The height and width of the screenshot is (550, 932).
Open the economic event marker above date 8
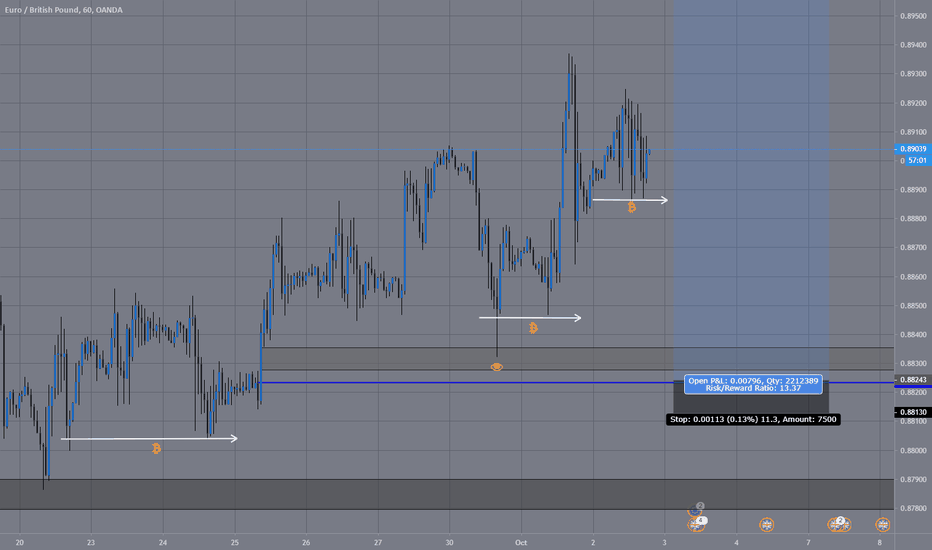click(x=883, y=525)
